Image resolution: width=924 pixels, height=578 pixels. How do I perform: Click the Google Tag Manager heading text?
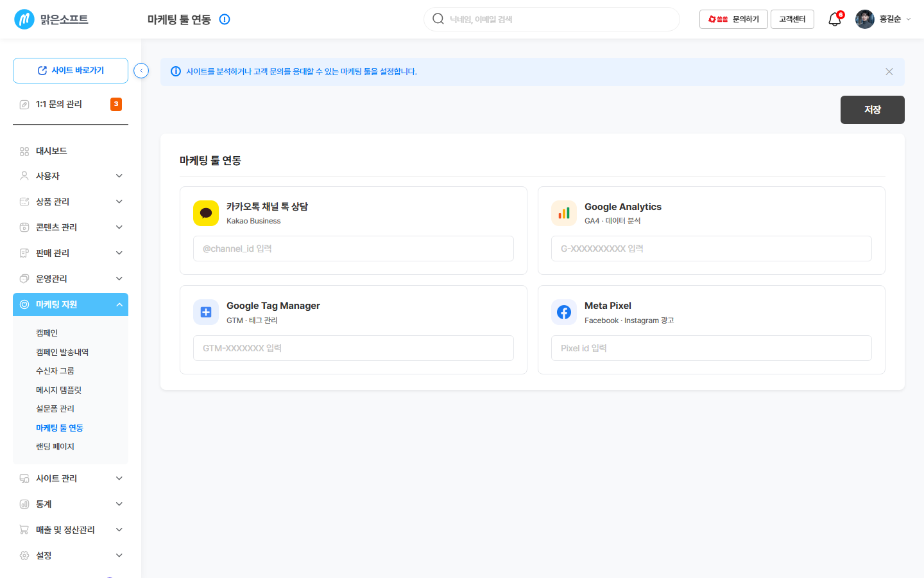[273, 306]
